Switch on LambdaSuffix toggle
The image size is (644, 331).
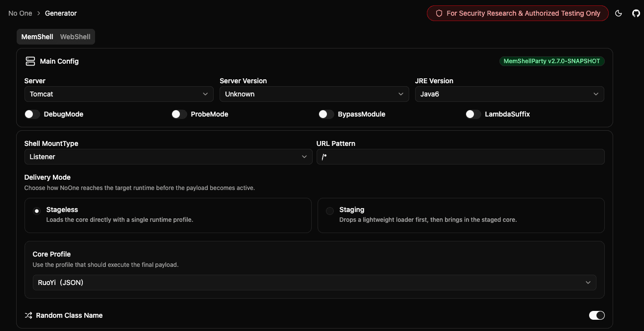[x=473, y=114]
